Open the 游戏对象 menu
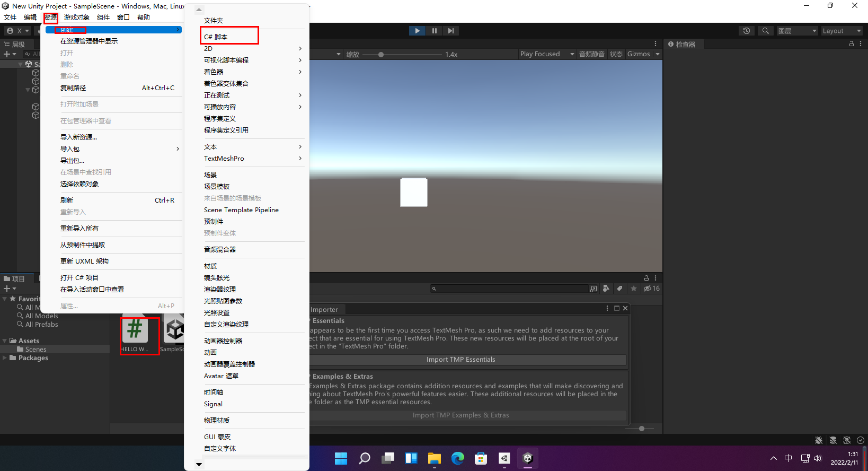Screen dimensions: 868x471 77,18
